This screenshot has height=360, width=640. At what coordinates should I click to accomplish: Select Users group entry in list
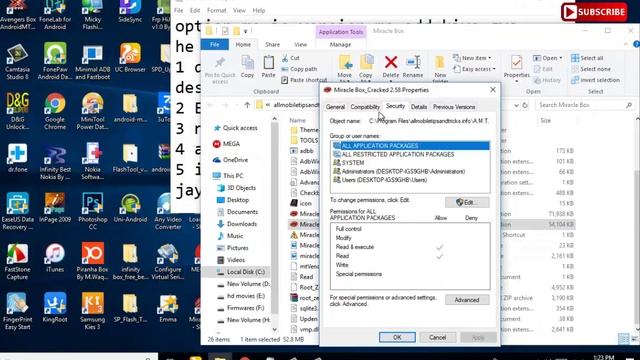pyautogui.click(x=380, y=180)
